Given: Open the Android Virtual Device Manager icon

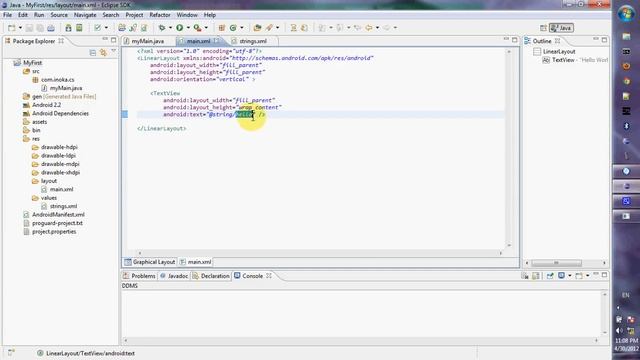Looking at the screenshot, I should (x=79, y=28).
